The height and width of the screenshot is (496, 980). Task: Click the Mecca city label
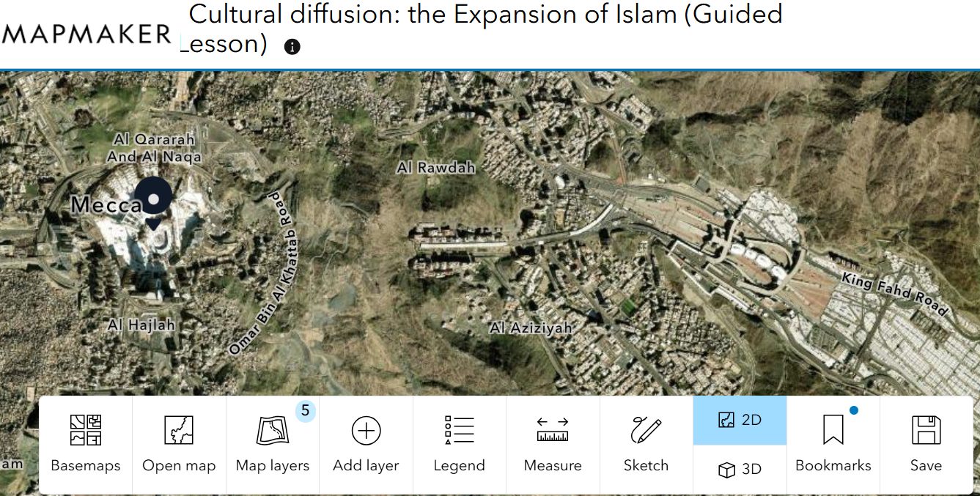(x=104, y=205)
